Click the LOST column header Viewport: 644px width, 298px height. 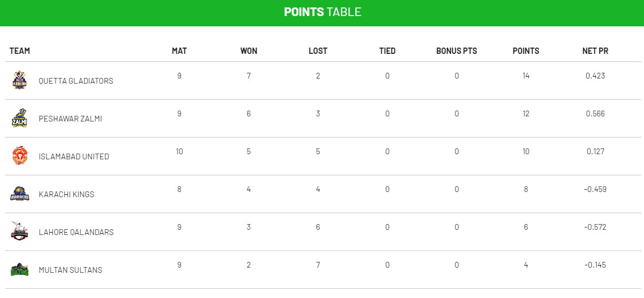pyautogui.click(x=318, y=51)
